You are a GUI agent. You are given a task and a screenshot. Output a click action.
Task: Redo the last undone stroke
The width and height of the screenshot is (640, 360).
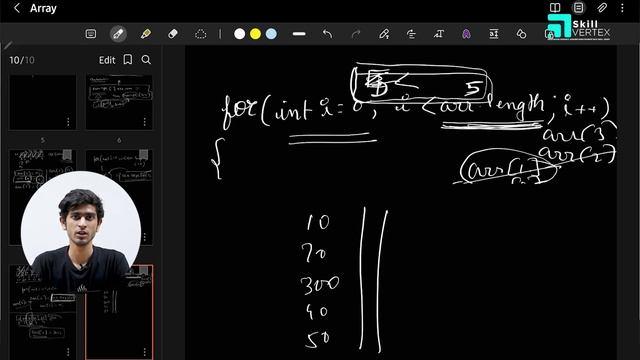pos(356,34)
